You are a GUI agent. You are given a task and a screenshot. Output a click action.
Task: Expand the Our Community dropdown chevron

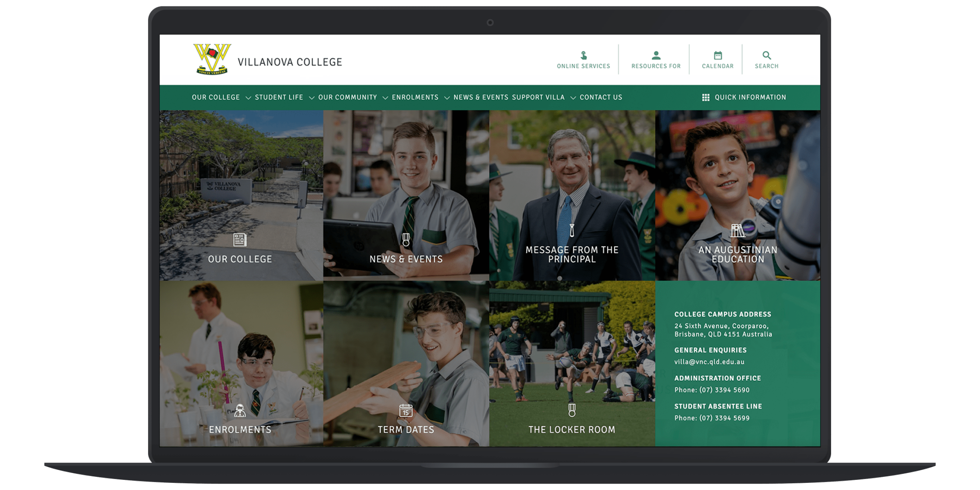(385, 98)
